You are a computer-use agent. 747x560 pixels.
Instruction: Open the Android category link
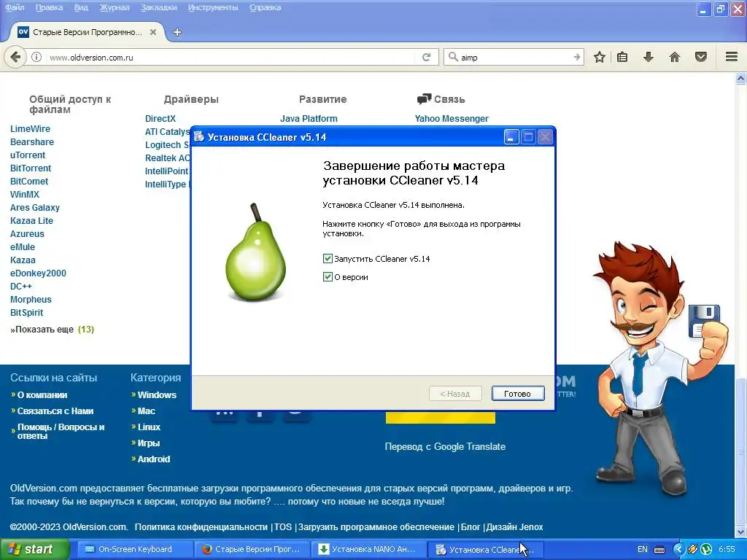coord(154,459)
